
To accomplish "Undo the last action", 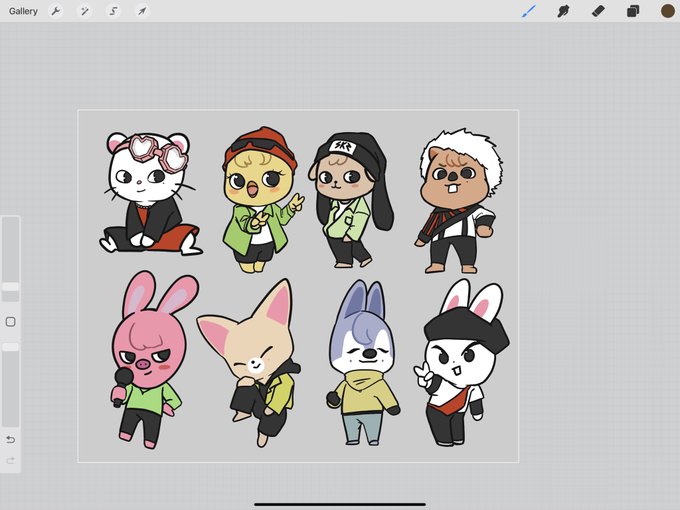I will coord(10,440).
